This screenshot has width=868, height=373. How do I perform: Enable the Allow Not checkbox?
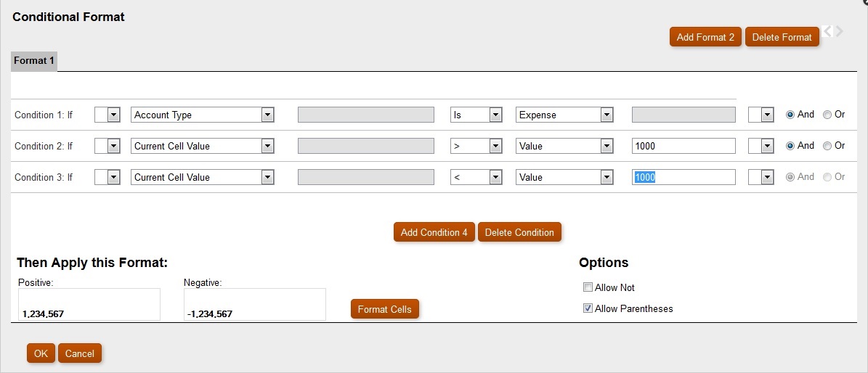[588, 287]
